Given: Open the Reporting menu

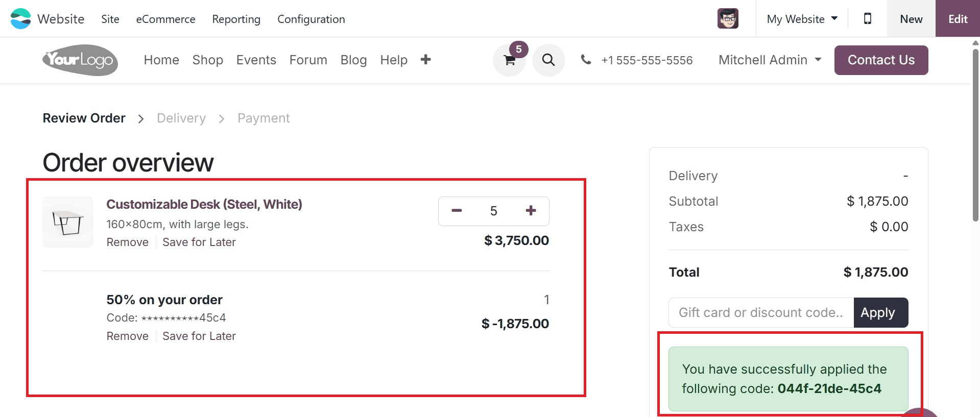Looking at the screenshot, I should (236, 19).
